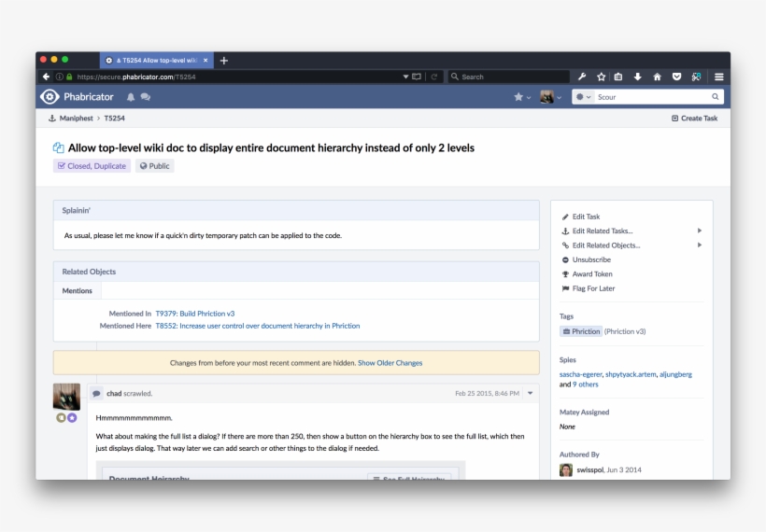Click the Phriction tag

click(581, 331)
